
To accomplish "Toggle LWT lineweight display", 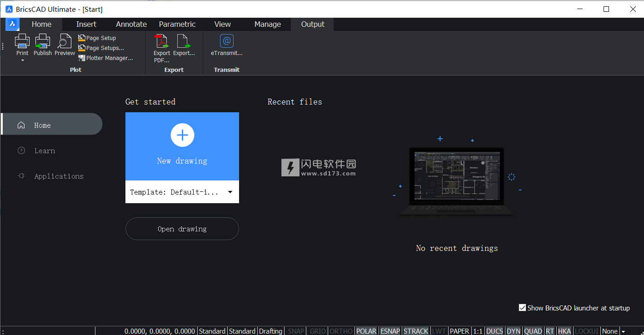I will pos(439,331).
